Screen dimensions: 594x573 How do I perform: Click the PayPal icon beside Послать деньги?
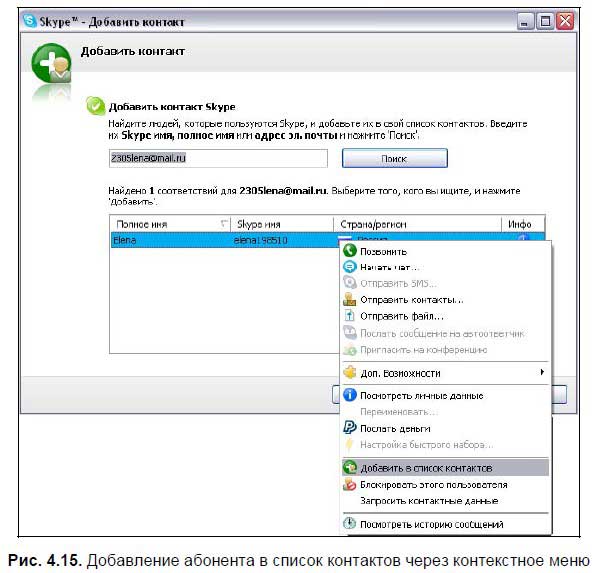[350, 428]
